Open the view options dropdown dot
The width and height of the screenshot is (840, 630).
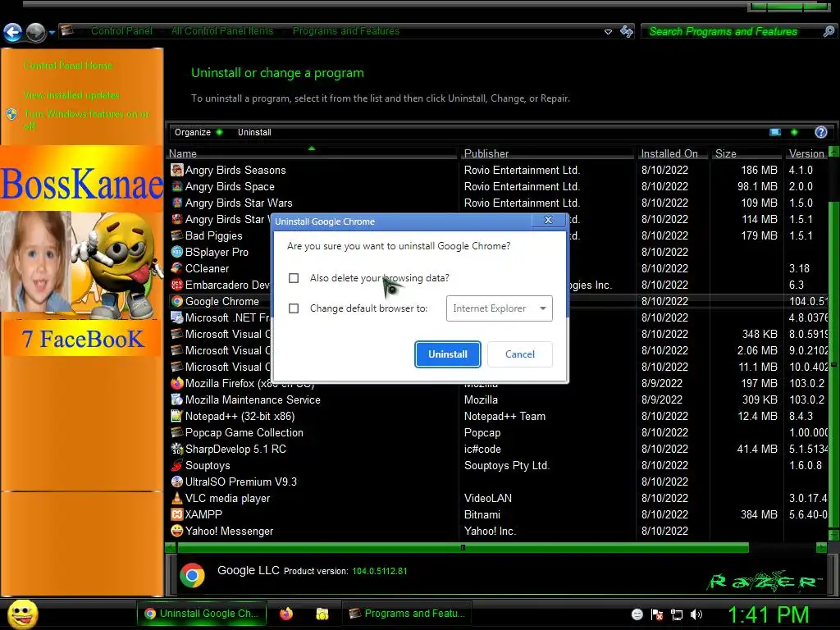click(x=794, y=132)
